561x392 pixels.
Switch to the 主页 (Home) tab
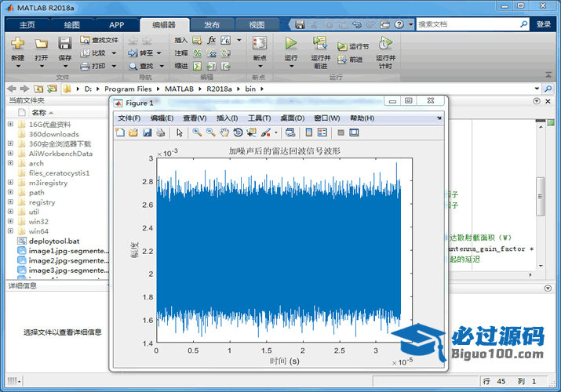tap(27, 24)
